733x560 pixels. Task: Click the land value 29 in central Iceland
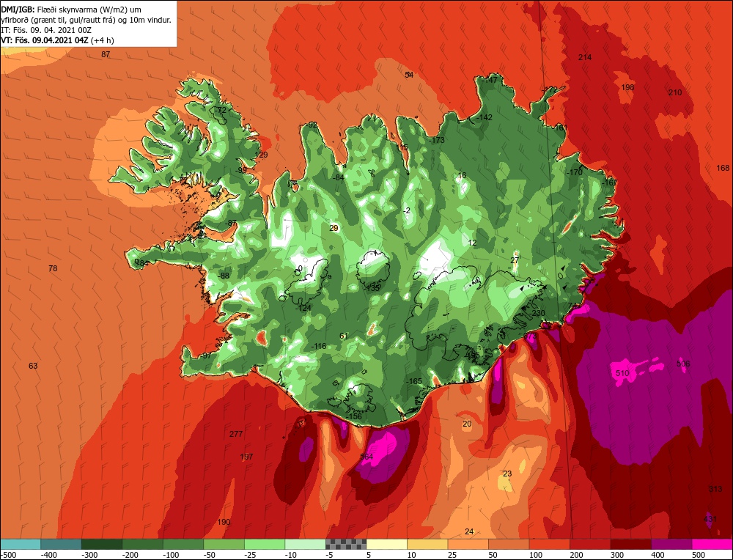click(334, 228)
